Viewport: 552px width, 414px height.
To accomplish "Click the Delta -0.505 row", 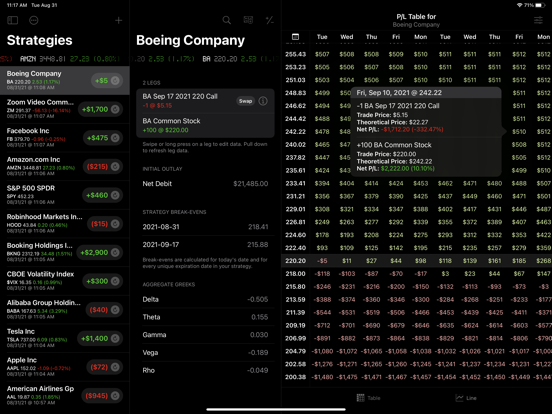I will point(205,300).
